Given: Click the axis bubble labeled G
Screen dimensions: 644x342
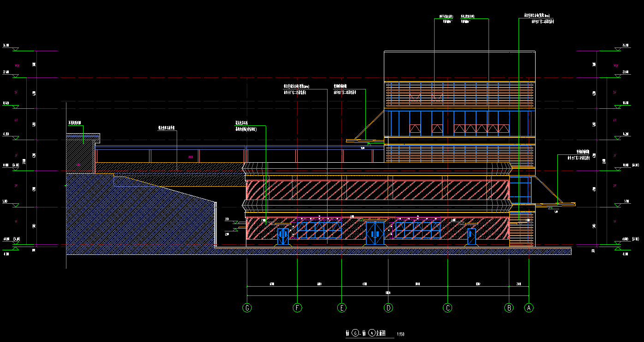Looking at the screenshot, I should pos(248,307).
